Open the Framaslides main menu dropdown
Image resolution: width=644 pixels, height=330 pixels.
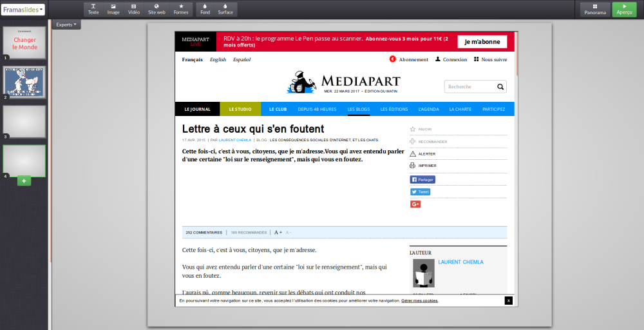click(23, 10)
